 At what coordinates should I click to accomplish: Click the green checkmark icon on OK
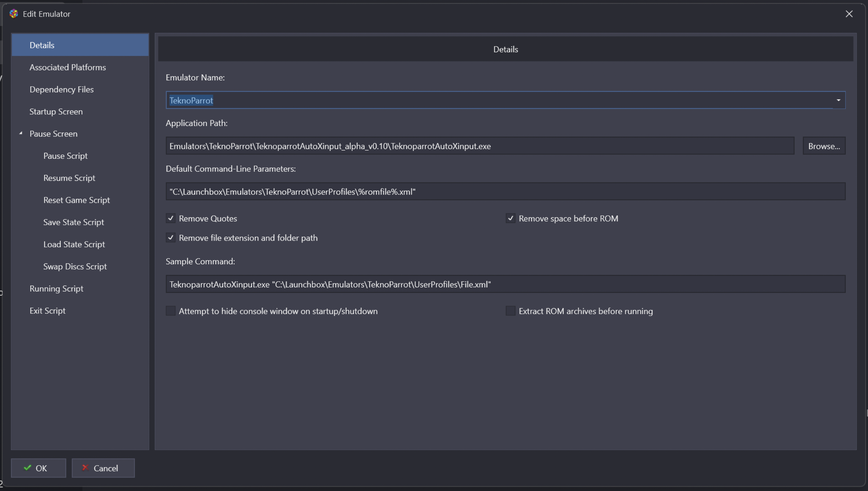pos(27,467)
